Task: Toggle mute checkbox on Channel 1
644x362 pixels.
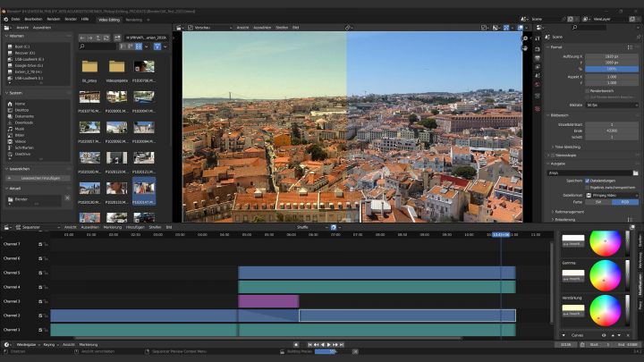Action: click(40, 330)
